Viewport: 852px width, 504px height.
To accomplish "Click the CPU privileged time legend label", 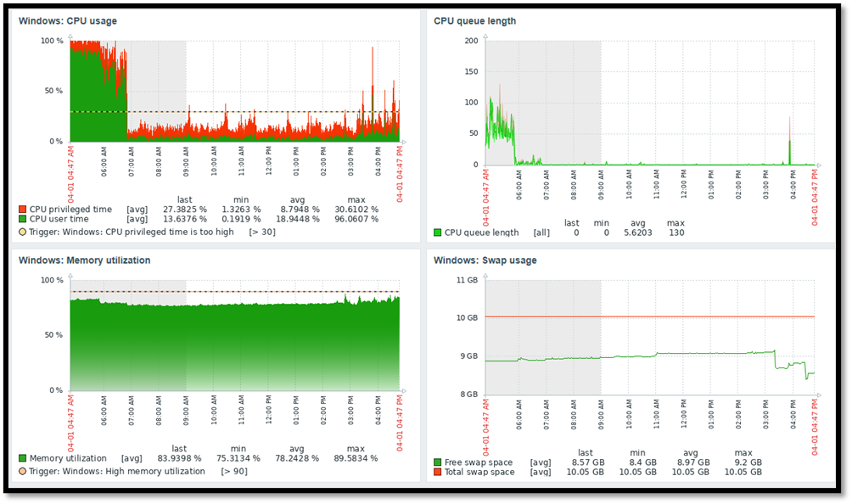I will (70, 209).
